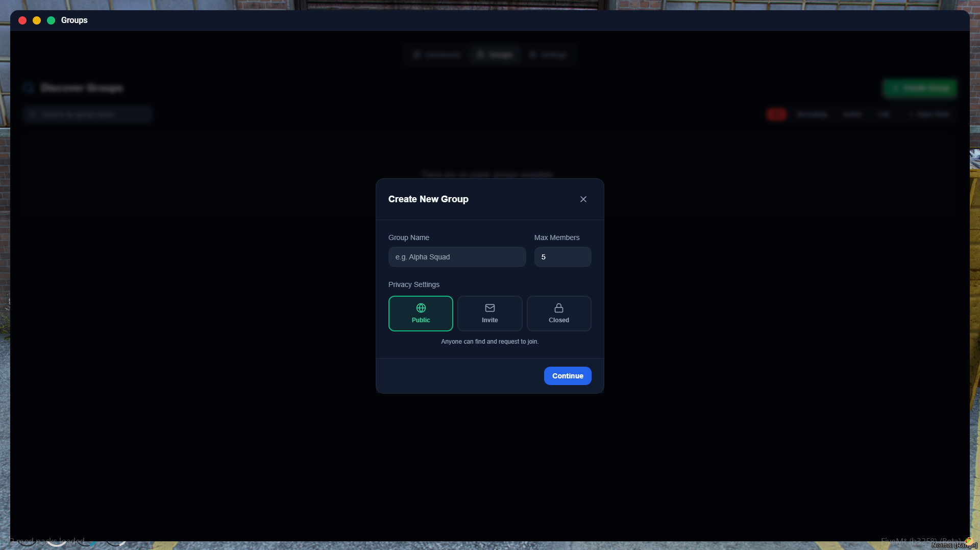
Task: Click the blue Continue button
Action: [x=568, y=376]
